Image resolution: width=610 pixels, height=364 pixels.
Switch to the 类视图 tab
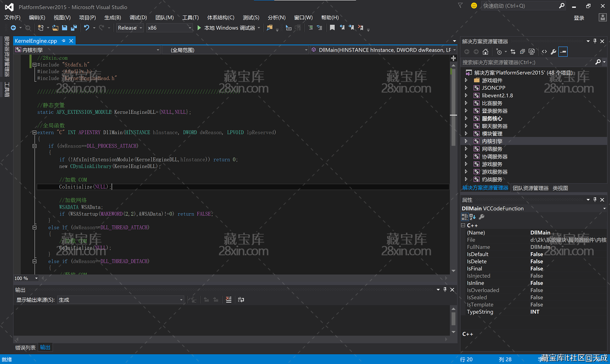(x=560, y=188)
